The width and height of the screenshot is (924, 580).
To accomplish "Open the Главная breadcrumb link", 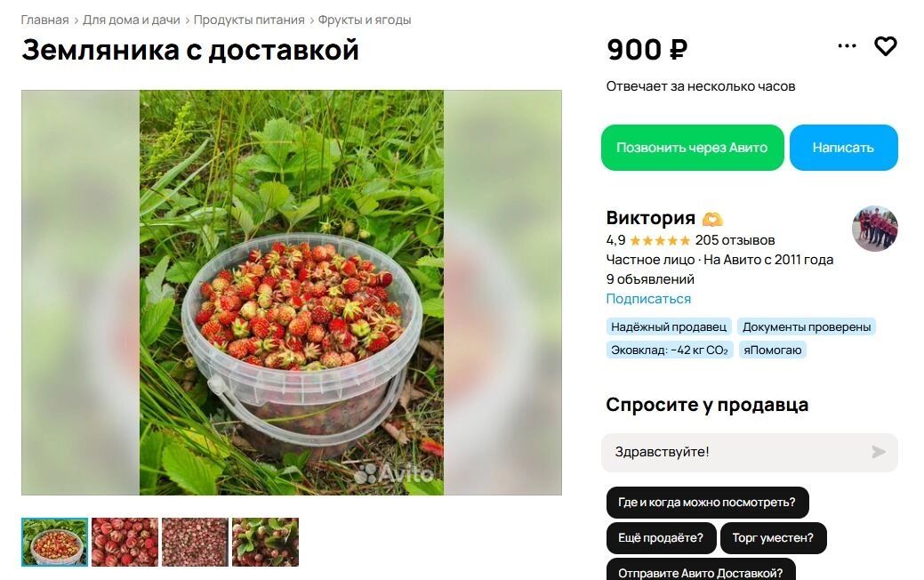I will pos(44,20).
